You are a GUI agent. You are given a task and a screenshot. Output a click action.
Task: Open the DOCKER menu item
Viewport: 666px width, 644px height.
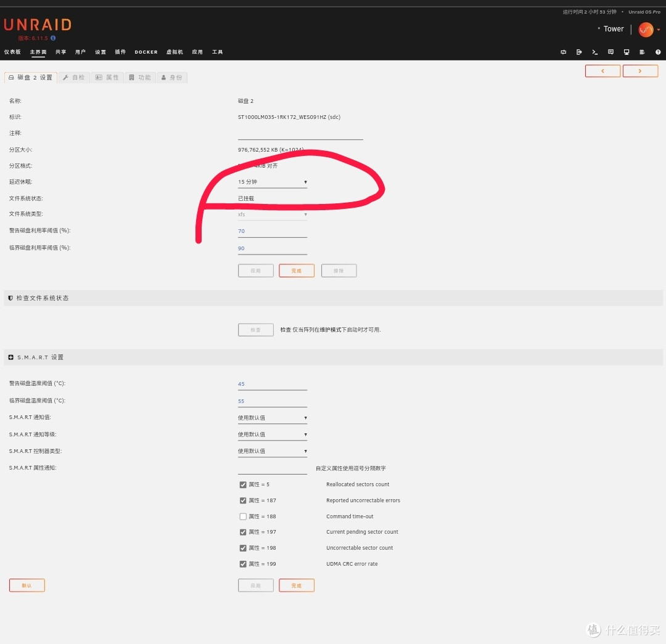click(146, 52)
